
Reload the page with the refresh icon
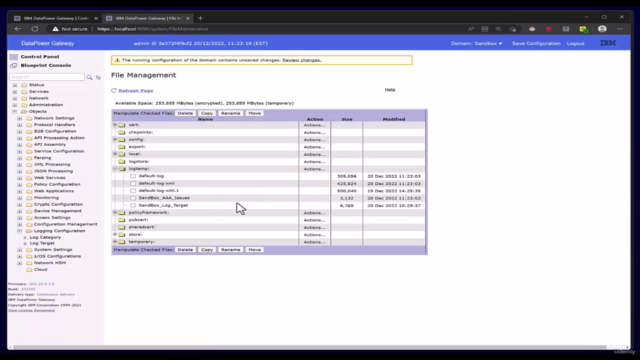(x=35, y=29)
